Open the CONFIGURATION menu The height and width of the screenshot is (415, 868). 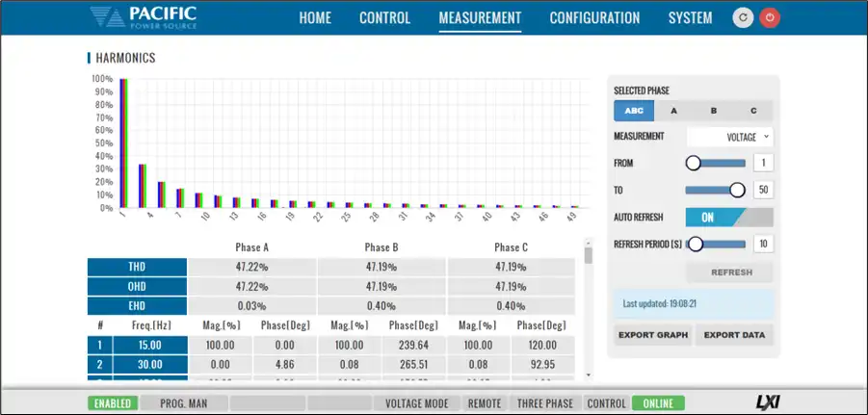click(x=594, y=17)
